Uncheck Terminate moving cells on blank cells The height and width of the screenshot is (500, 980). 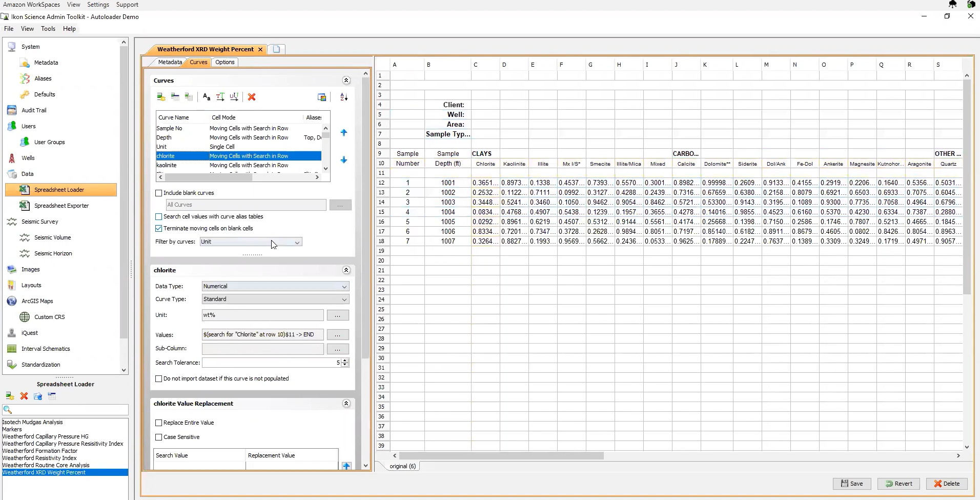point(159,229)
